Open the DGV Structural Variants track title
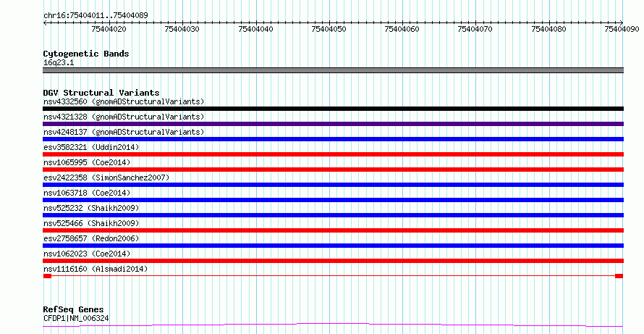 (101, 93)
